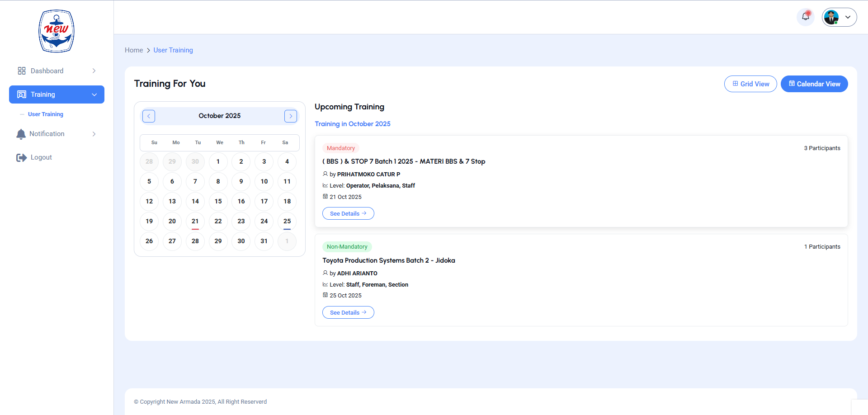Open the notification bell icon
Screen dimensions: 868x415
click(x=806, y=17)
